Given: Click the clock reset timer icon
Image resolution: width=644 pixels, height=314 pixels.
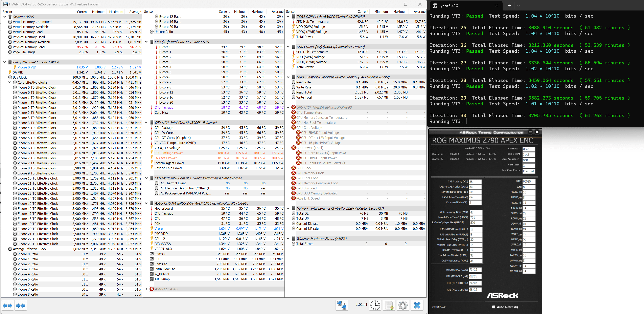Looking at the screenshot, I should [x=375, y=305].
